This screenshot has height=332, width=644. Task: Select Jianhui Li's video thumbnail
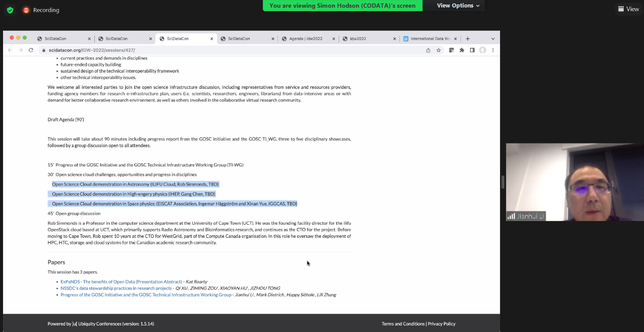(575, 182)
